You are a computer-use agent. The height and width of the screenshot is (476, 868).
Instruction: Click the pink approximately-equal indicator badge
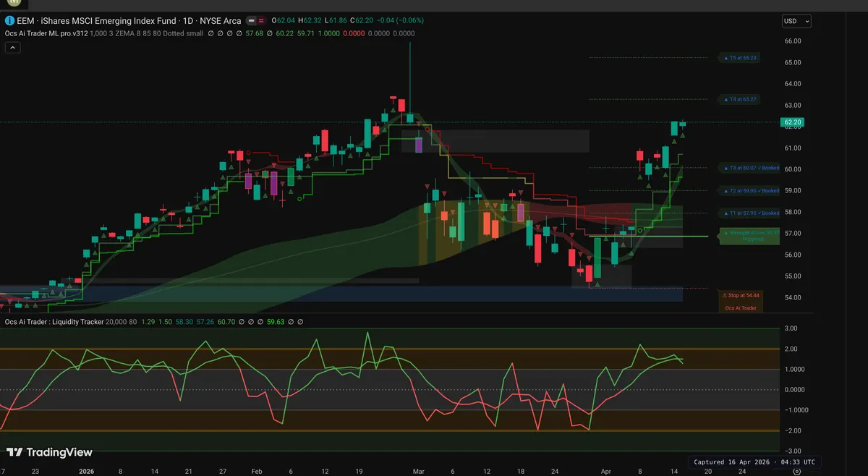click(x=260, y=21)
